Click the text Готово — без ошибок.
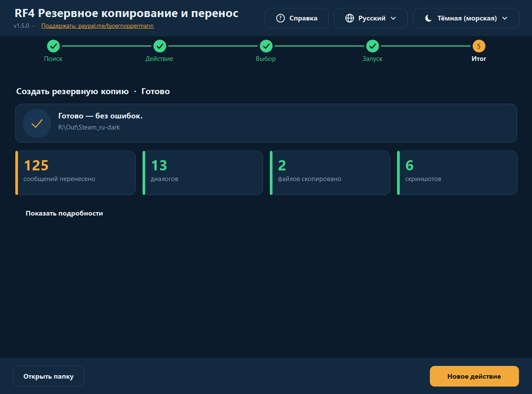The width and height of the screenshot is (532, 394). point(100,116)
